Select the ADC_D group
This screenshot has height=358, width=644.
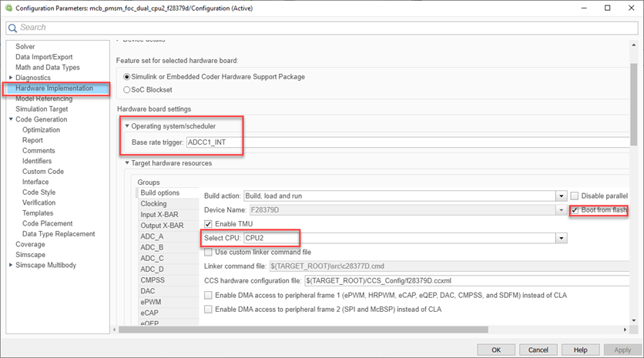point(168,269)
